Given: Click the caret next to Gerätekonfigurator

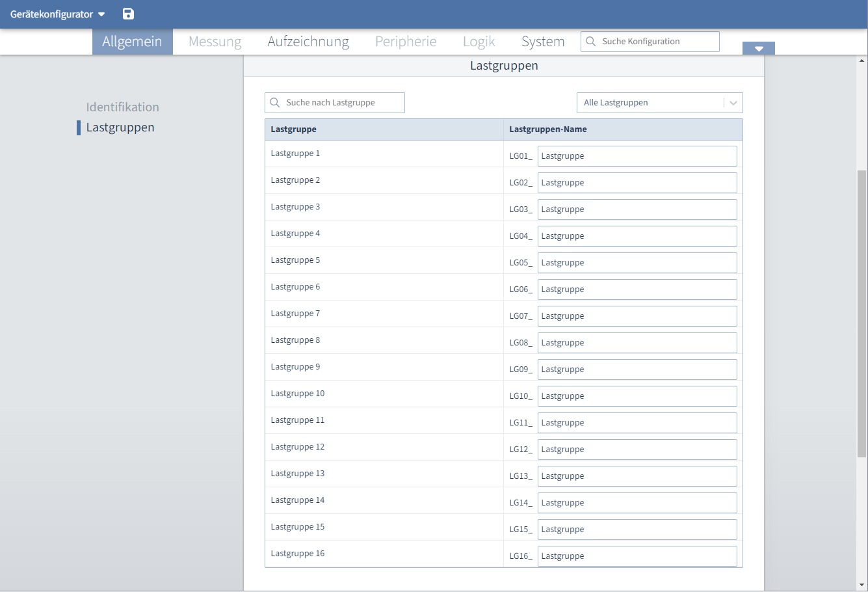Looking at the screenshot, I should pos(101,14).
